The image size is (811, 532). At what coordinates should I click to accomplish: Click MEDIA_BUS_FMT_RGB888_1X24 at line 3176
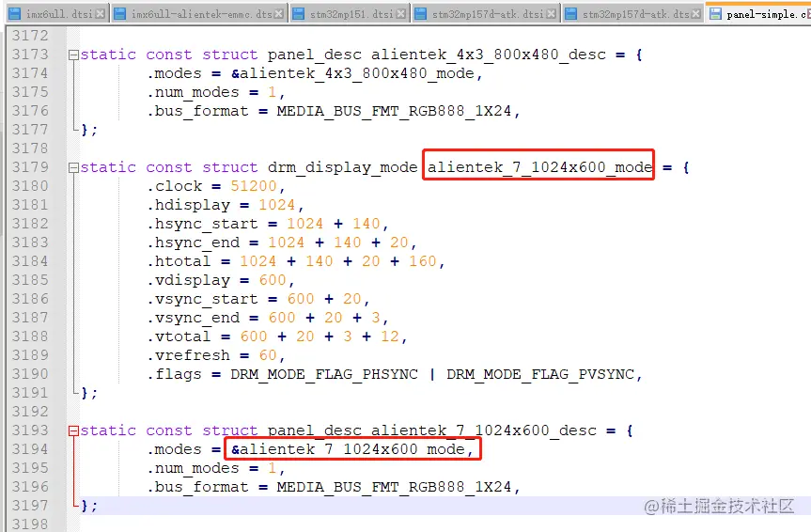click(394, 111)
